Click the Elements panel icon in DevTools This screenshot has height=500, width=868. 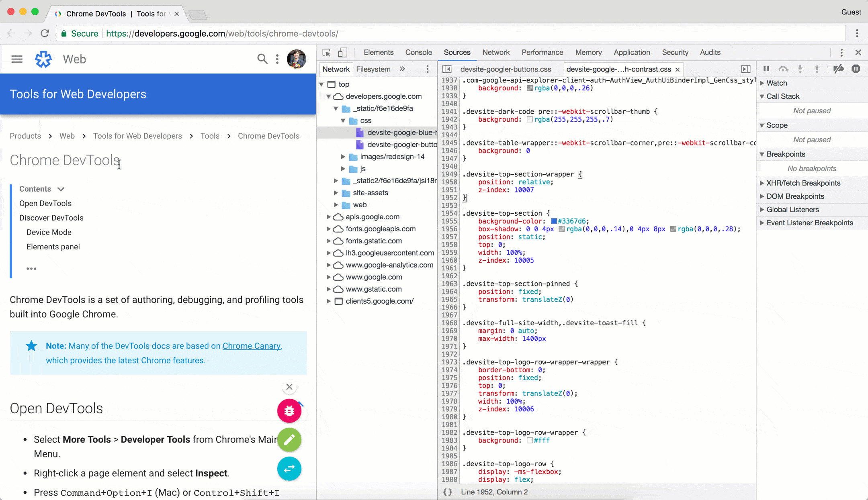point(379,53)
